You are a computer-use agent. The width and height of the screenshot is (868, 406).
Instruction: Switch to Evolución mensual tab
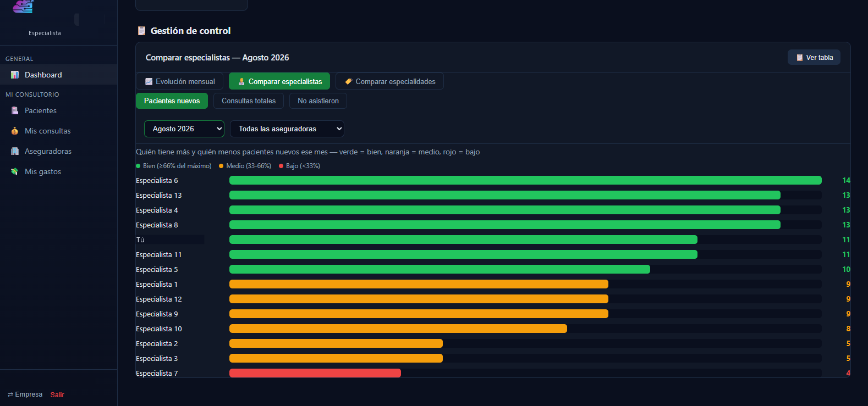[180, 81]
